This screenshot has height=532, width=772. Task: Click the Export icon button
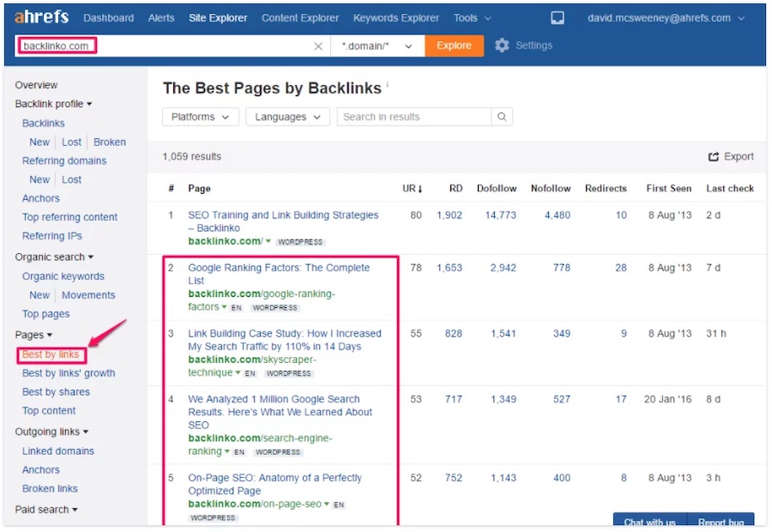(714, 157)
